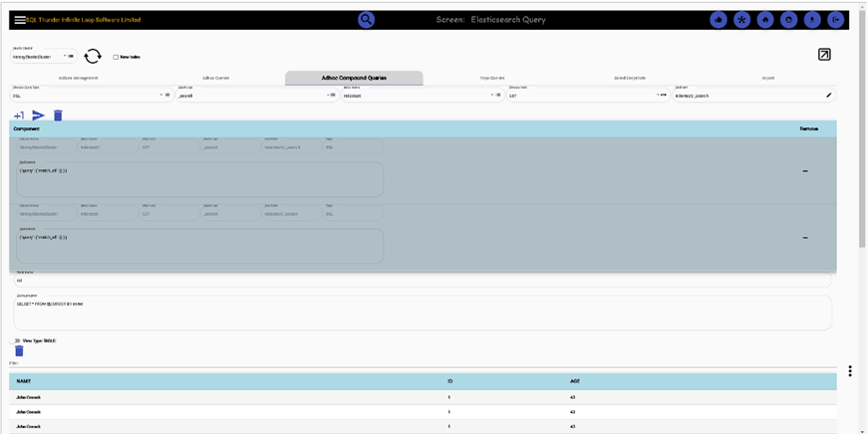Open the _search endpoint dropdown
The width and height of the screenshot is (868, 434).
[x=257, y=96]
